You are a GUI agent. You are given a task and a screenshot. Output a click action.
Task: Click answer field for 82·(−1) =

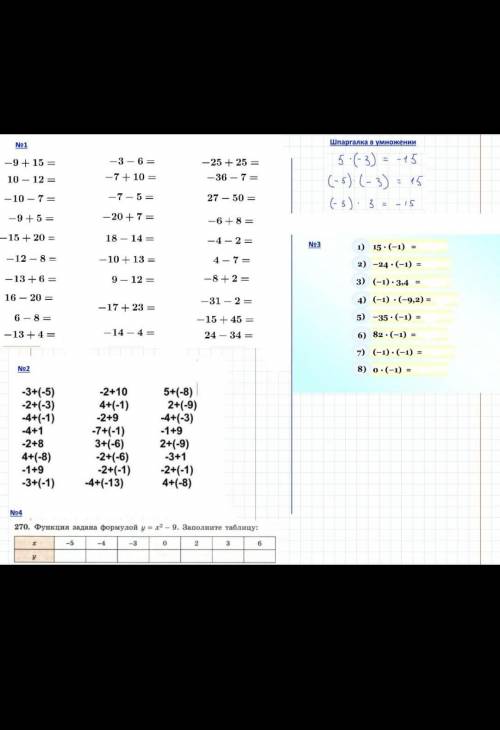coord(432,335)
